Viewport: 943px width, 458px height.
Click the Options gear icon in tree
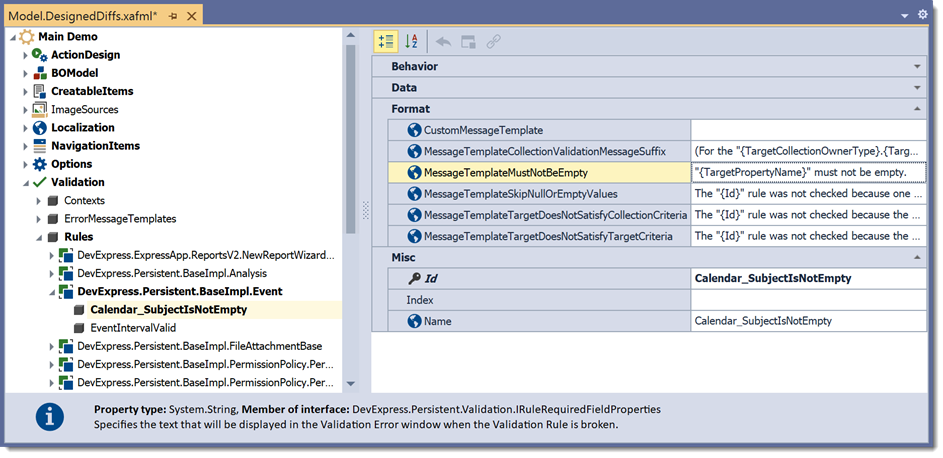[40, 164]
